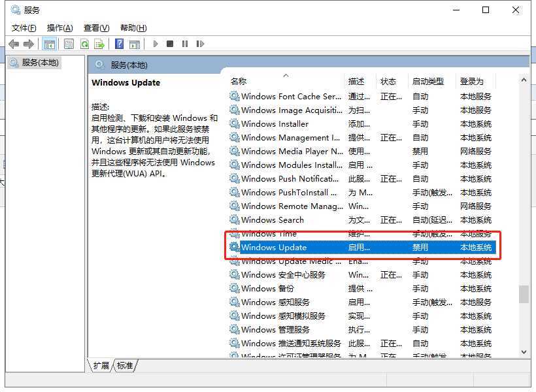This screenshot has height=392, width=536.
Task: Select 服务(本地) in the left tree
Action: click(x=34, y=63)
